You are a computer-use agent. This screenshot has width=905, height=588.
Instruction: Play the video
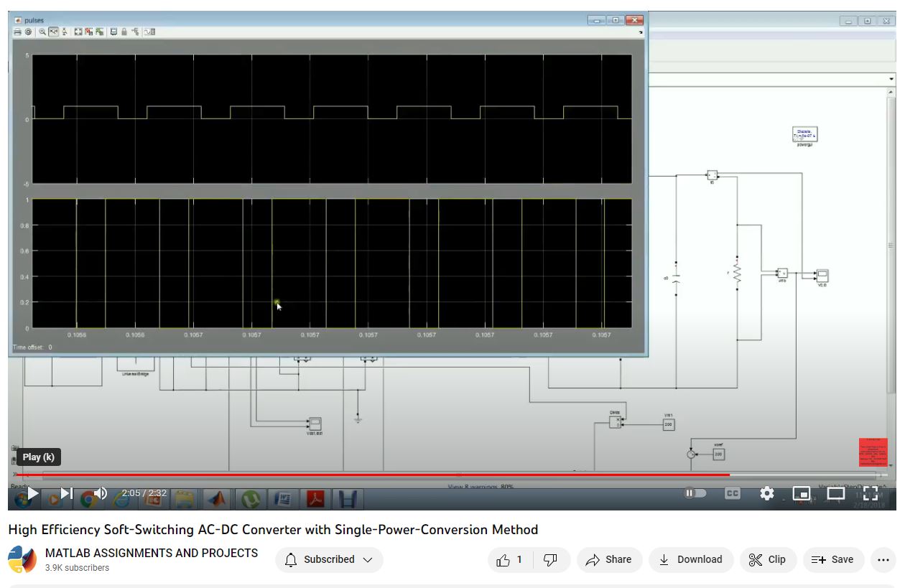click(x=32, y=493)
